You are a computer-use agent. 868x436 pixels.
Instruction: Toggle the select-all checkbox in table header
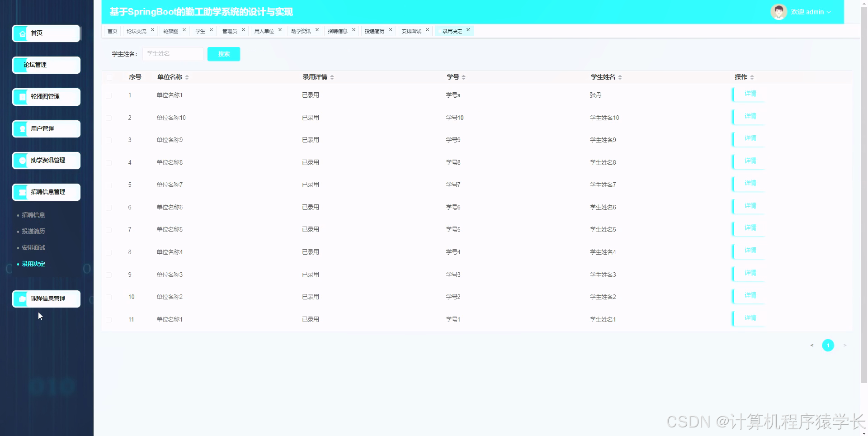click(109, 77)
